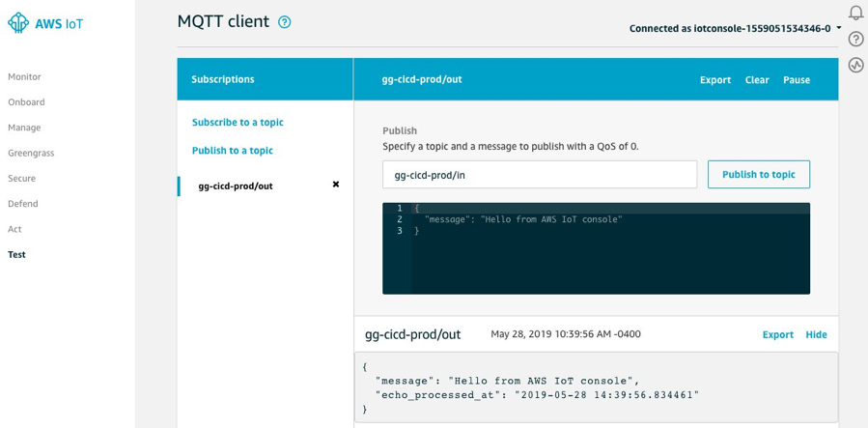Remove the gg-cicd-prod/out subscription with X
This screenshot has height=428, width=868.
335,185
